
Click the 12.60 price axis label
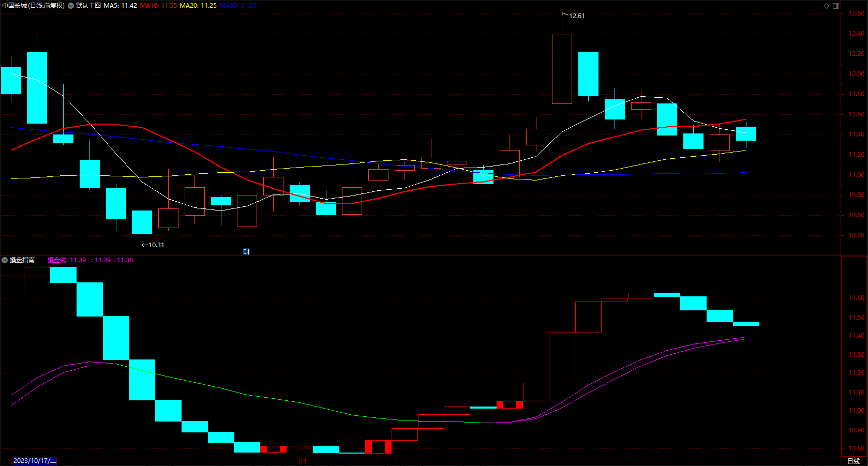tap(856, 13)
